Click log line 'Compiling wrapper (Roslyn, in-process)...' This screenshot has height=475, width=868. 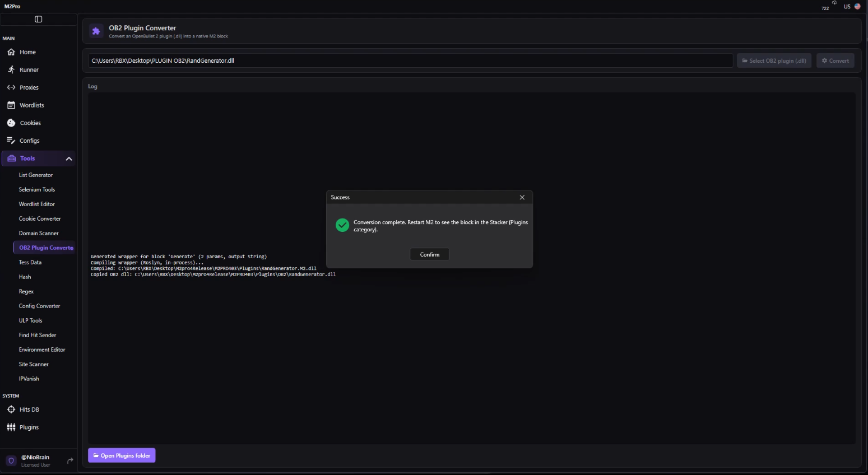(x=147, y=263)
